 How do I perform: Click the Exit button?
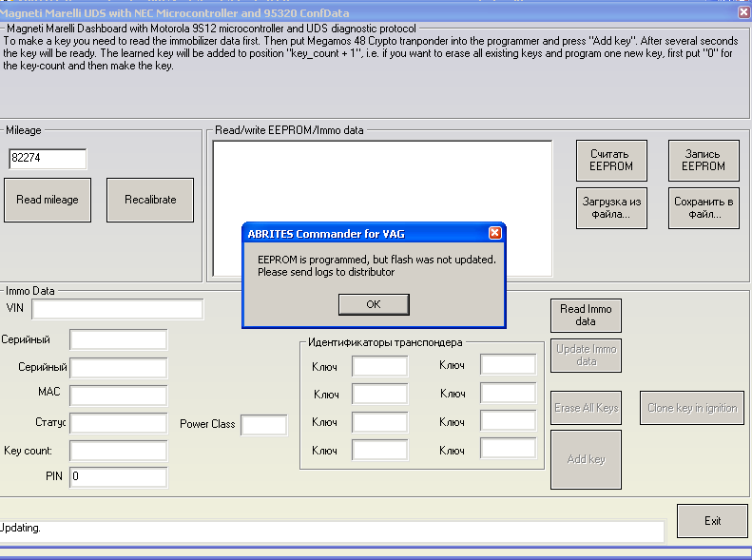pyautogui.click(x=712, y=521)
